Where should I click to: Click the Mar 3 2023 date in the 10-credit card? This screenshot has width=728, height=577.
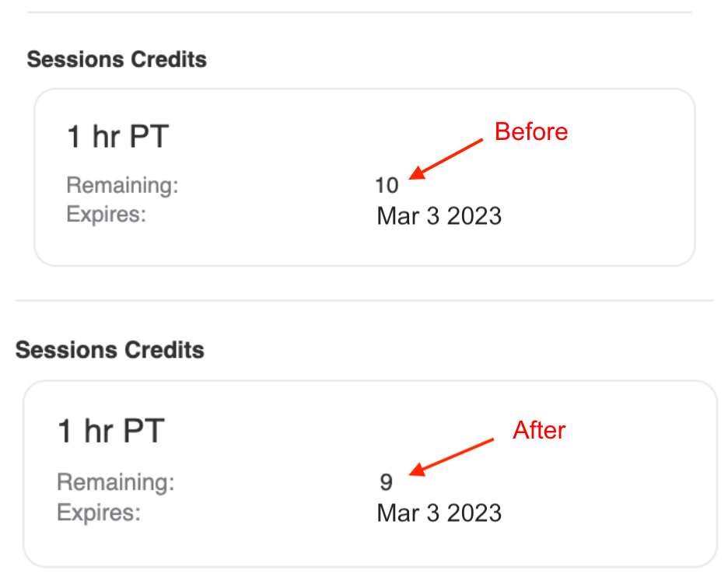click(439, 215)
